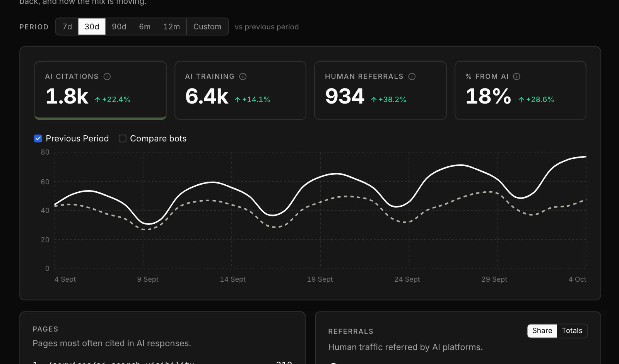Switch Referrals view to Totals

click(x=572, y=331)
